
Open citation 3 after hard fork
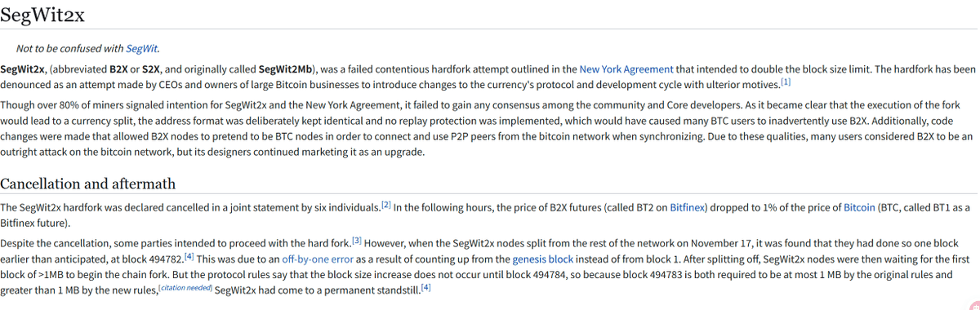(357, 241)
